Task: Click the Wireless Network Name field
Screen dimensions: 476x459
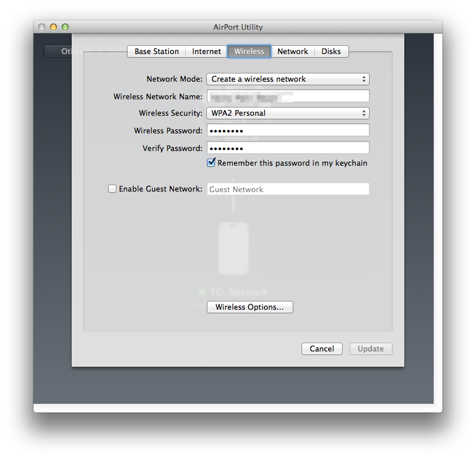Action: pyautogui.click(x=288, y=96)
